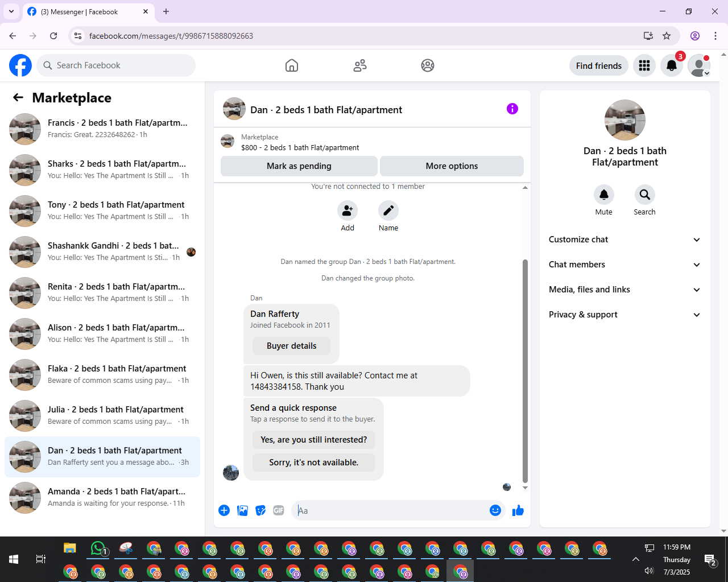Choose a sticker icon in composer

(260, 510)
